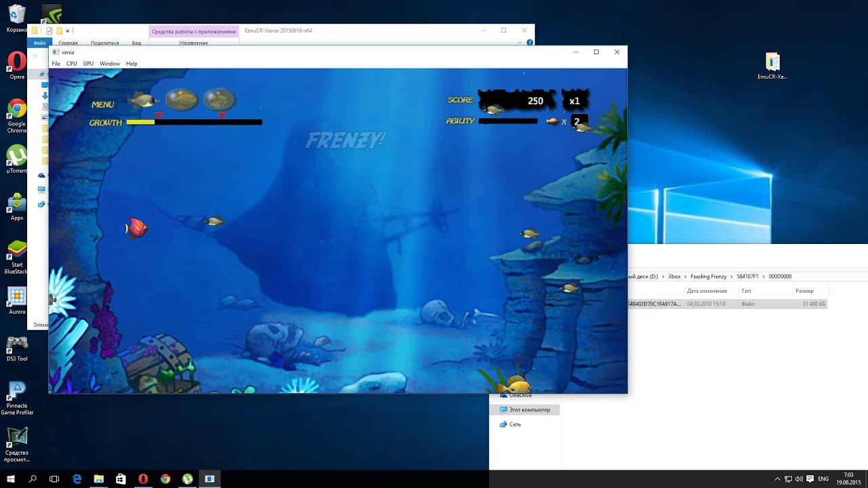Image resolution: width=868 pixels, height=488 pixels.
Task: Click the score value 250
Action: pyautogui.click(x=535, y=101)
